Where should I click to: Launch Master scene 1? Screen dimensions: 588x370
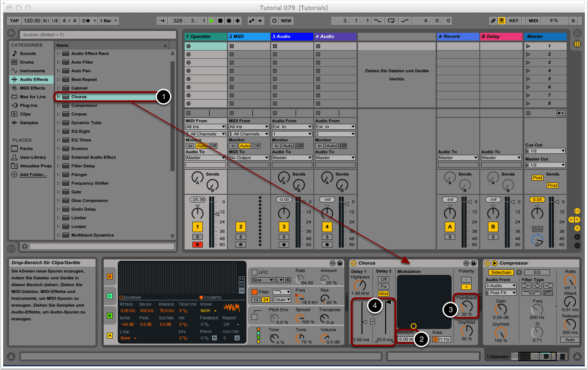click(x=528, y=46)
